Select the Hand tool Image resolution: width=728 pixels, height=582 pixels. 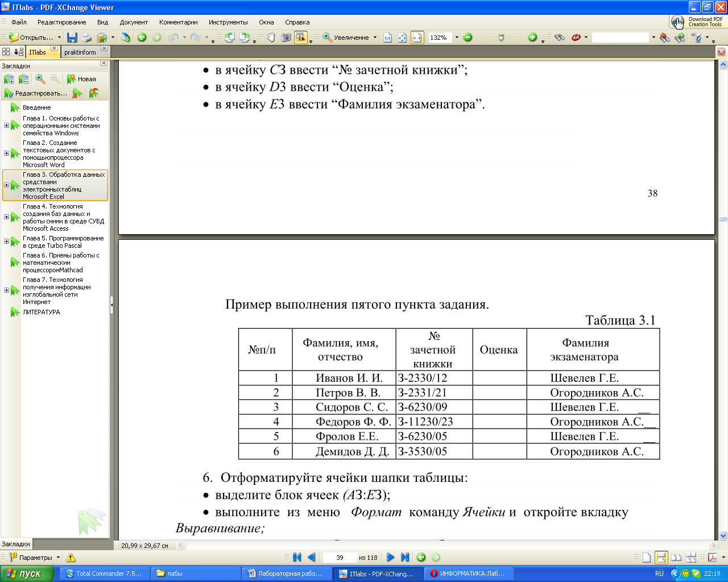pyautogui.click(x=271, y=38)
